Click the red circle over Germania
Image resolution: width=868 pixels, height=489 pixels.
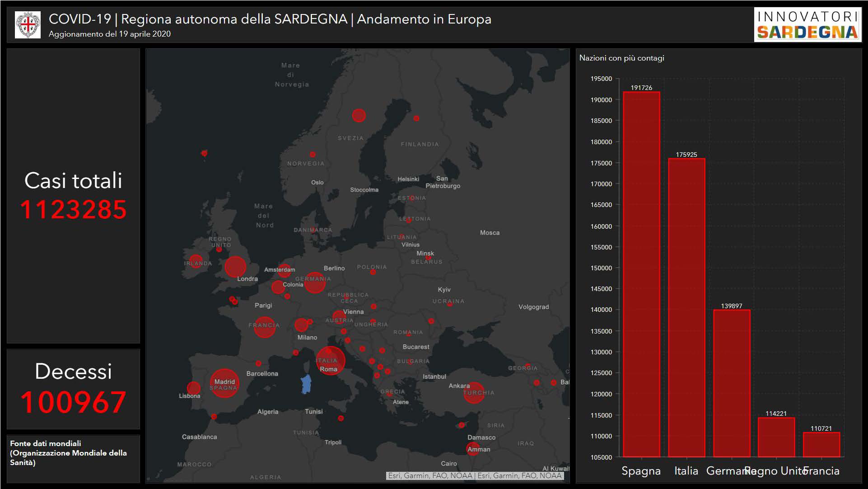pos(315,282)
